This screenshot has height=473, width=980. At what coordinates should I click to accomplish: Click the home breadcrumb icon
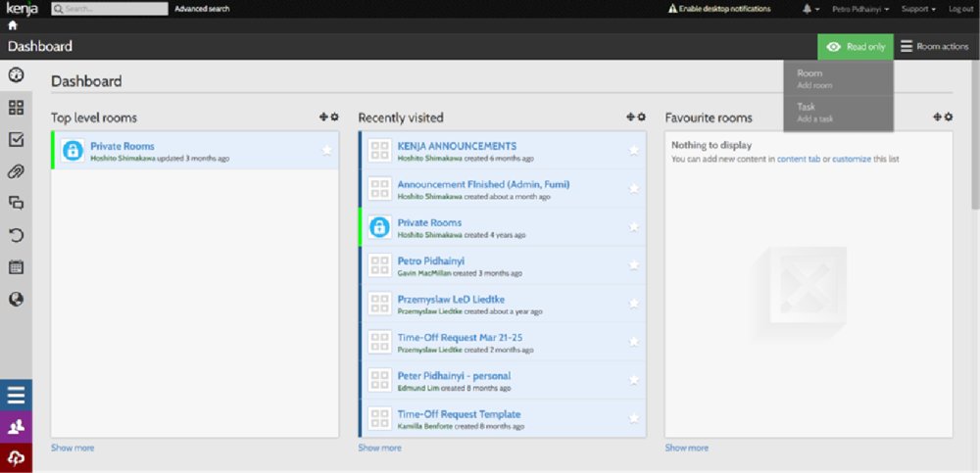point(13,25)
